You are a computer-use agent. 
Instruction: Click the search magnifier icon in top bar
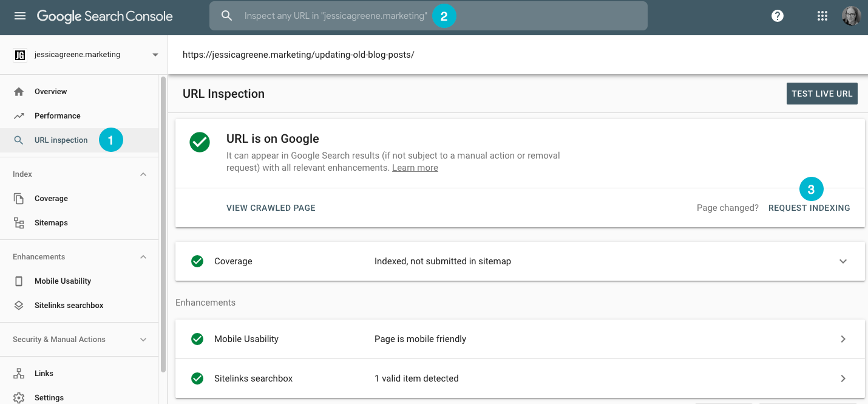pyautogui.click(x=227, y=16)
